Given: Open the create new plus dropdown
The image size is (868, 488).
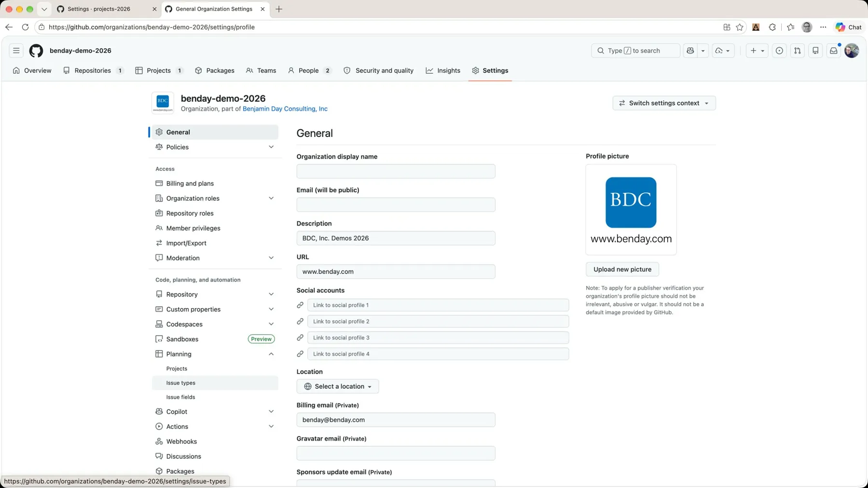Looking at the screenshot, I should click(757, 51).
